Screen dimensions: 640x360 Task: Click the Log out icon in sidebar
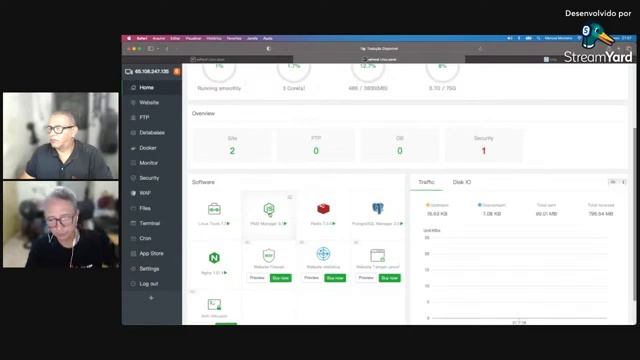coord(133,284)
